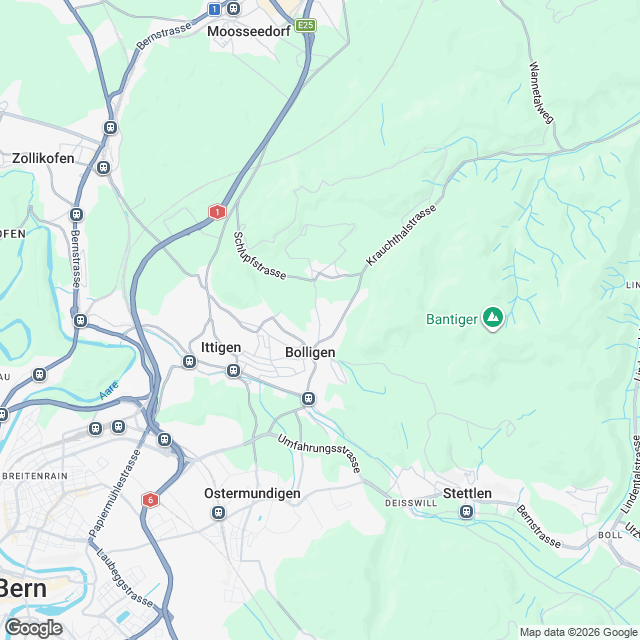Select the Bolligen town label
The width and height of the screenshot is (640, 640).
coord(310,352)
